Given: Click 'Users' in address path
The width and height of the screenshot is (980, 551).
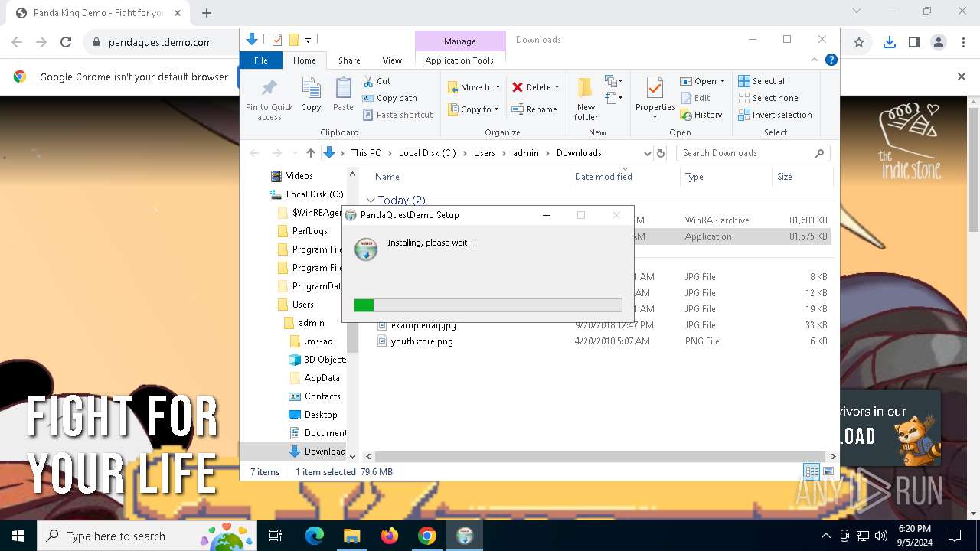Looking at the screenshot, I should tap(485, 153).
